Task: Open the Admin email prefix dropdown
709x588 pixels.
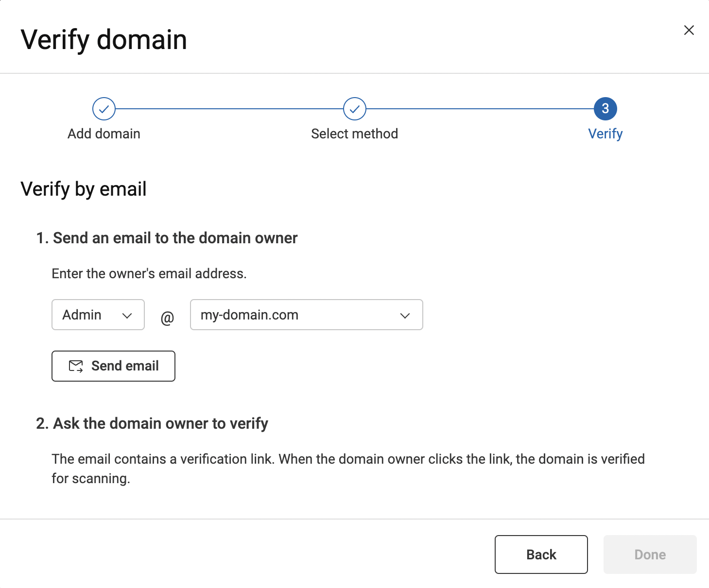Action: [92, 315]
